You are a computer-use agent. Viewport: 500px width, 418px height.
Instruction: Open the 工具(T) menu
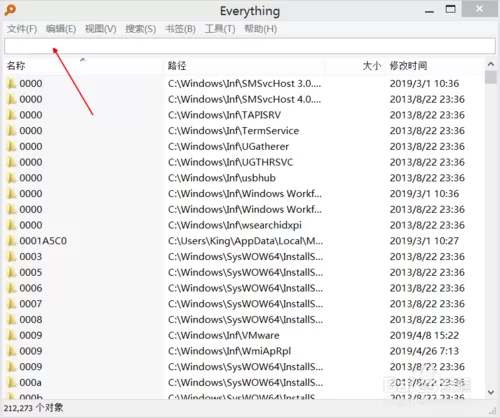click(220, 29)
